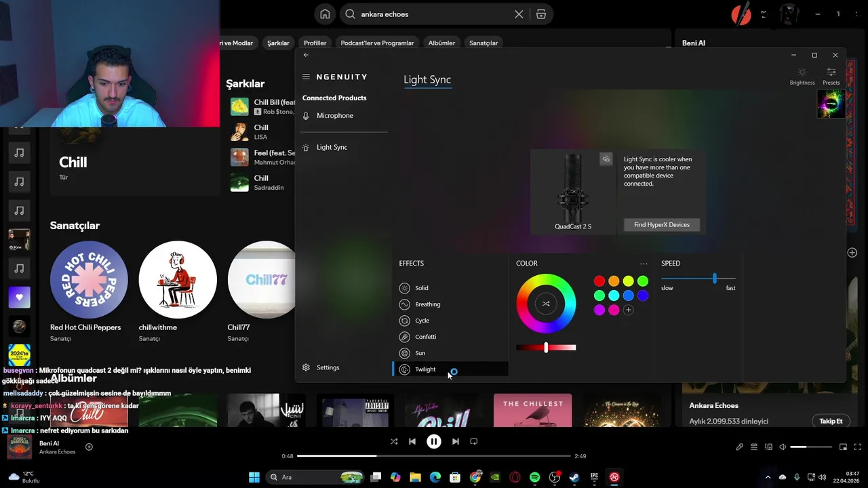Open the NGENUITY hamburger menu
The image size is (868, 488).
[x=306, y=77]
